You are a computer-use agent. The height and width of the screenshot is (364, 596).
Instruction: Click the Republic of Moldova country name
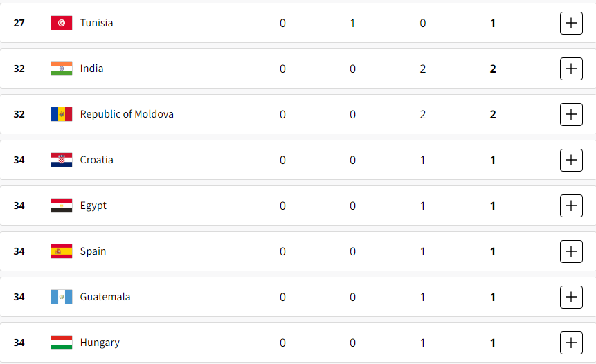127,114
